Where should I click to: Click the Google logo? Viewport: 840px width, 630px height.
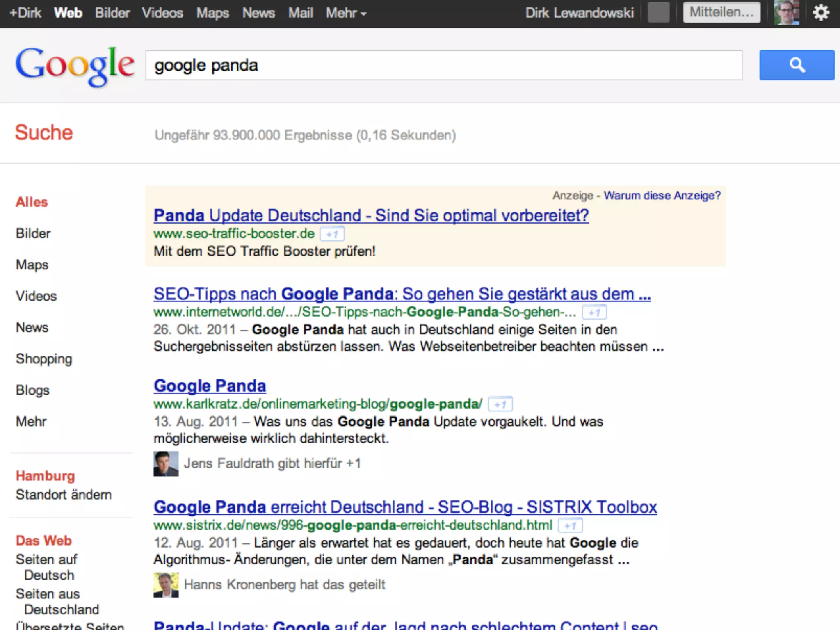tap(75, 66)
